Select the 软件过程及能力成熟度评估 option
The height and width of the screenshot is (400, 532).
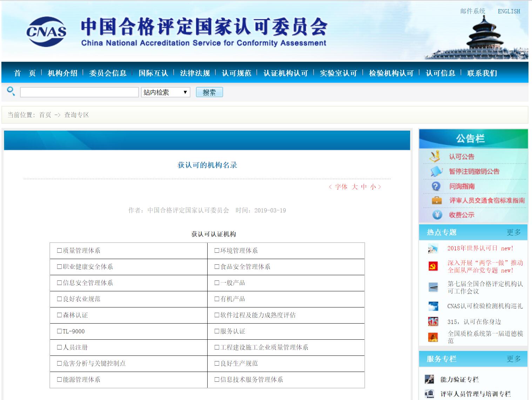click(x=255, y=315)
